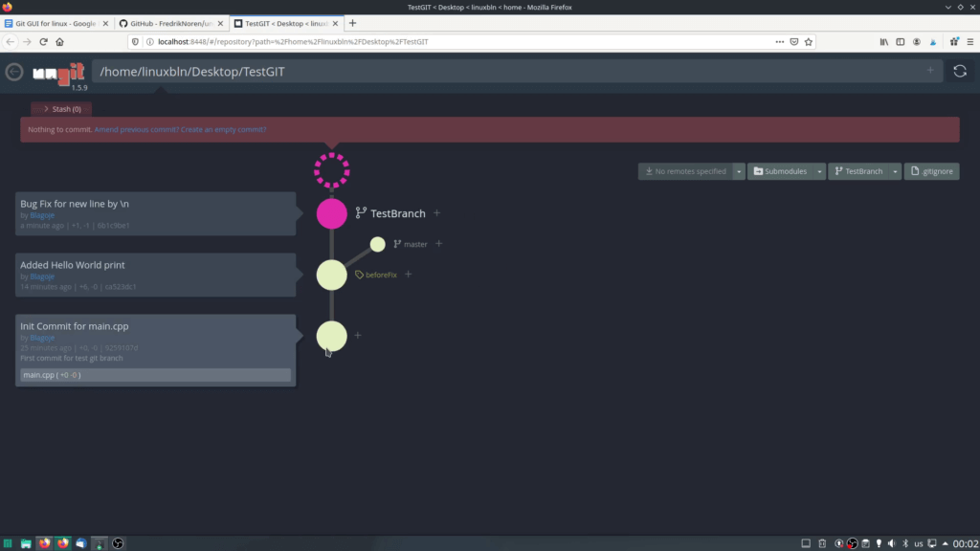Open OBS Studio from taskbar
Viewport: 980px width, 551px height.
tap(118, 543)
